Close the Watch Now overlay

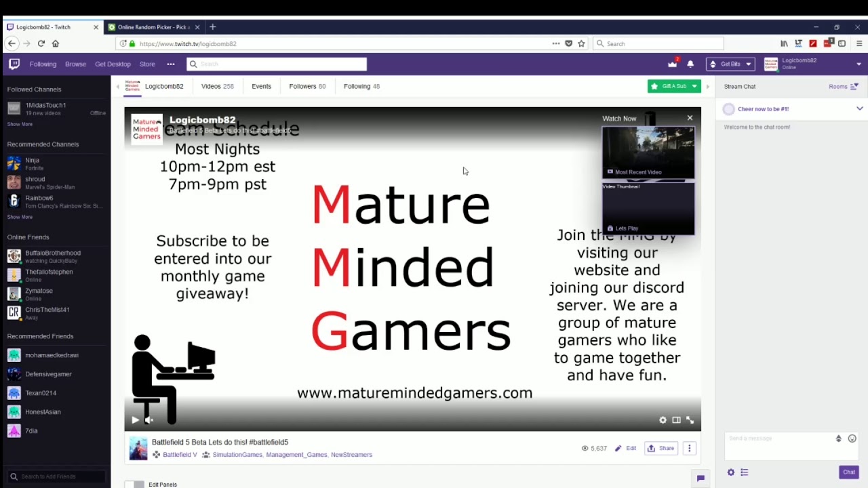pyautogui.click(x=690, y=118)
